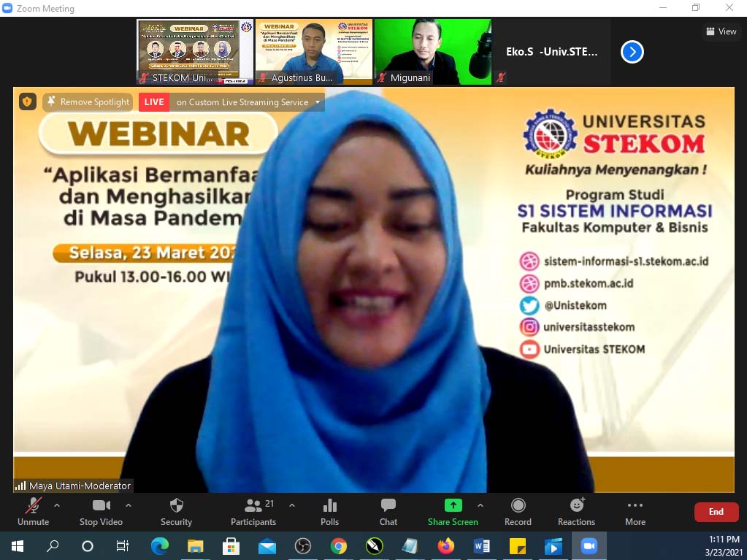Select the Agustinus Bu... participant thumbnail
Screen dimensions: 747x560
tap(313, 52)
